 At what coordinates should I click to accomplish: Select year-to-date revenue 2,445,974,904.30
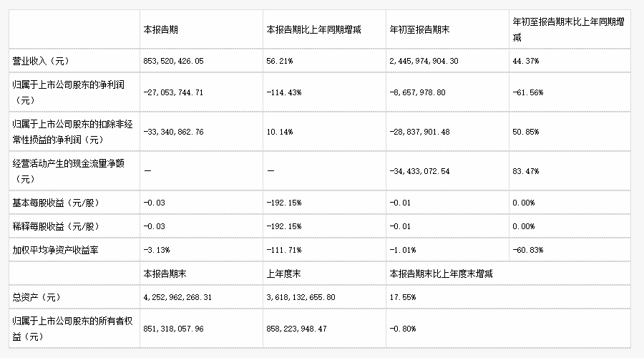point(434,62)
